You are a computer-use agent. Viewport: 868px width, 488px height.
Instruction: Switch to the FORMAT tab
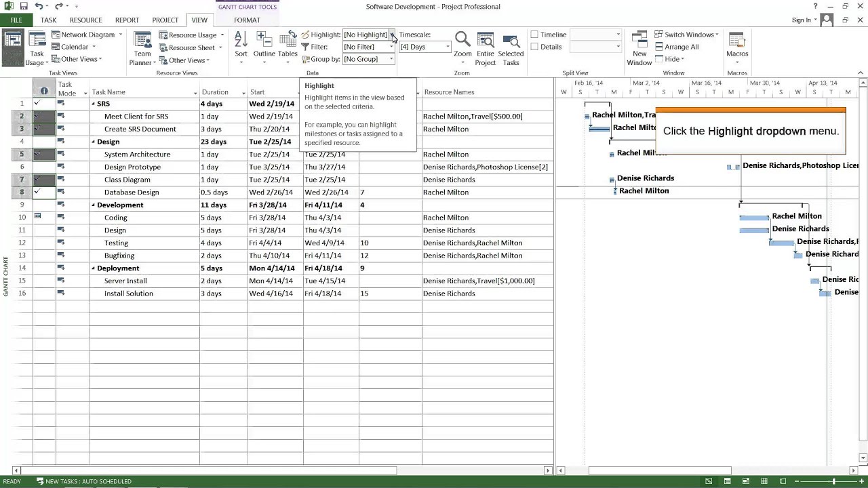tap(247, 20)
